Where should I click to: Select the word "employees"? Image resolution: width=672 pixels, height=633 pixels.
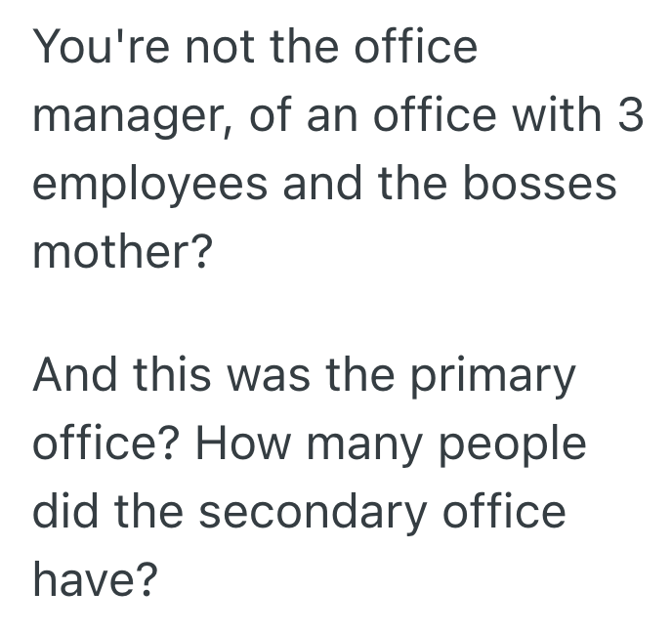coord(148,186)
